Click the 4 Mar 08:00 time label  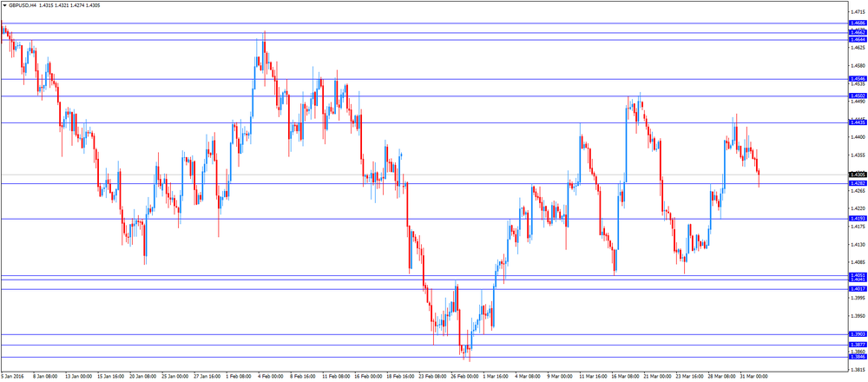(x=528, y=377)
